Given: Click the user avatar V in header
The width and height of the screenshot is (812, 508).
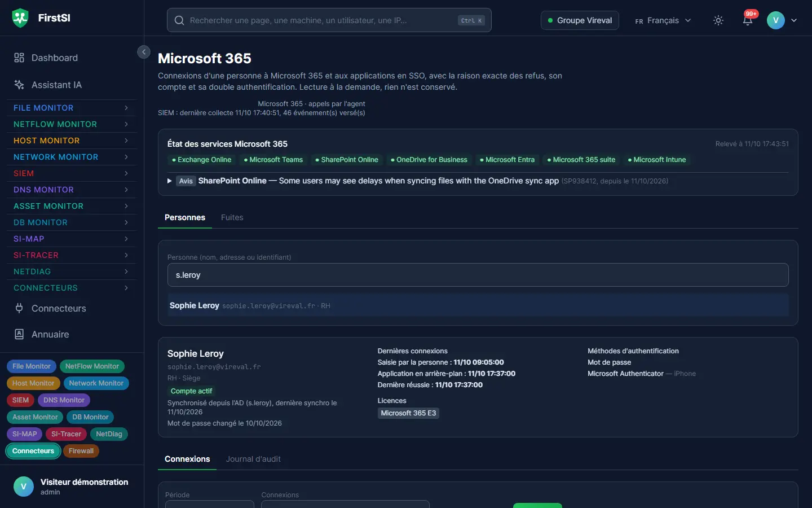Looking at the screenshot, I should 776,20.
